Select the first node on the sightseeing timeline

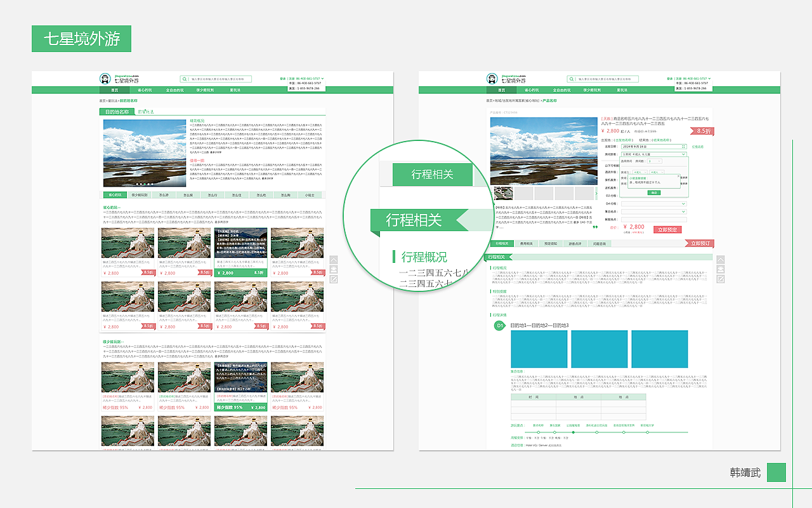pos(539,432)
